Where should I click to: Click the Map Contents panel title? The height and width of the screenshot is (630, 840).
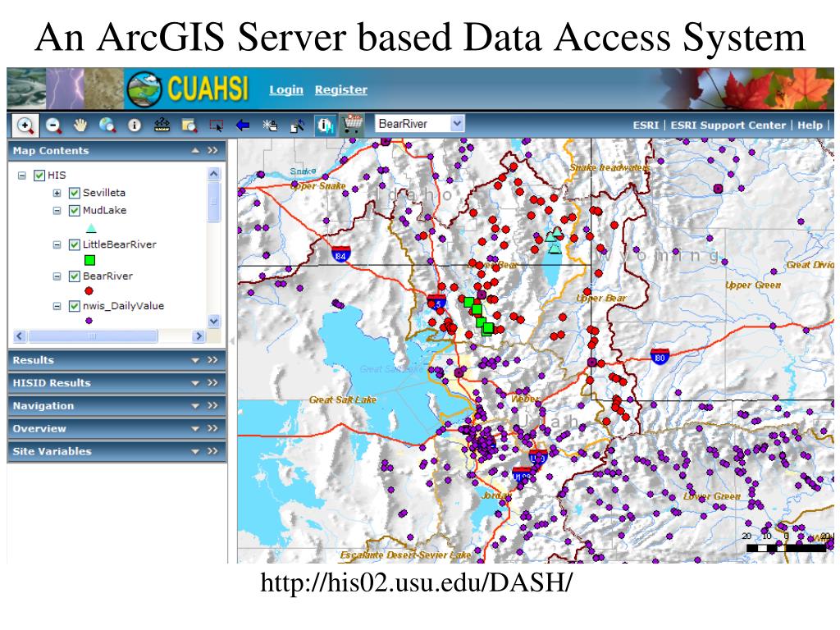pyautogui.click(x=51, y=151)
